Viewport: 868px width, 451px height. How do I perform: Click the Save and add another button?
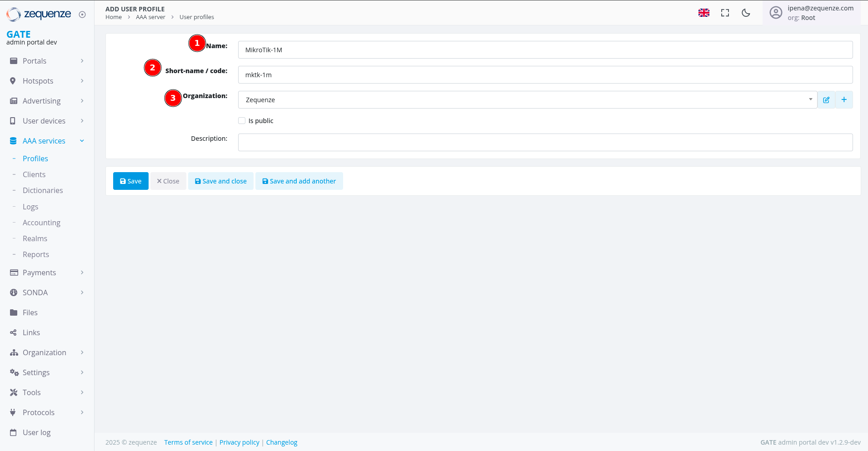(x=299, y=181)
